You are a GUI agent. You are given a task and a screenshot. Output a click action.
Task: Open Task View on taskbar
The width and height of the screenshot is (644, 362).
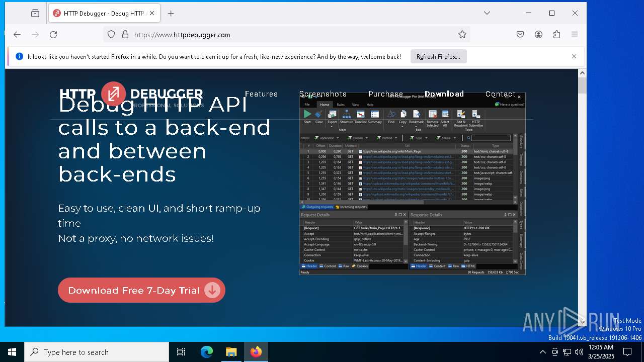coord(181,352)
